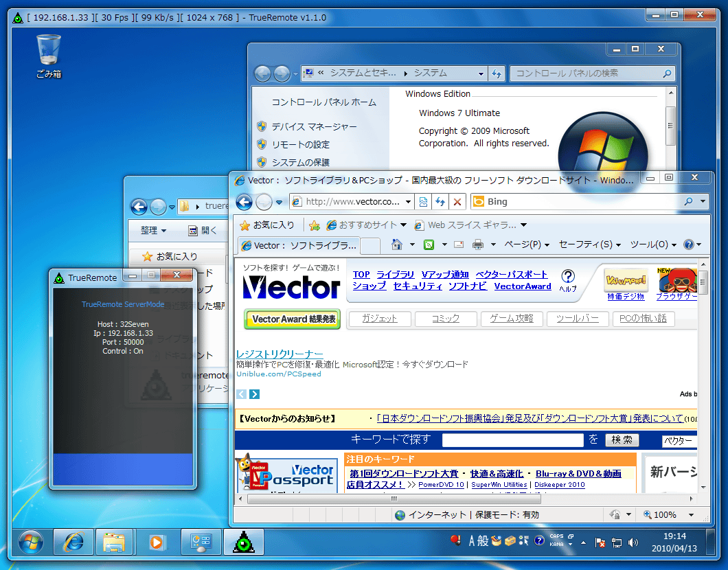
Task: Launch Windows Media Player from taskbar
Action: coord(157,542)
